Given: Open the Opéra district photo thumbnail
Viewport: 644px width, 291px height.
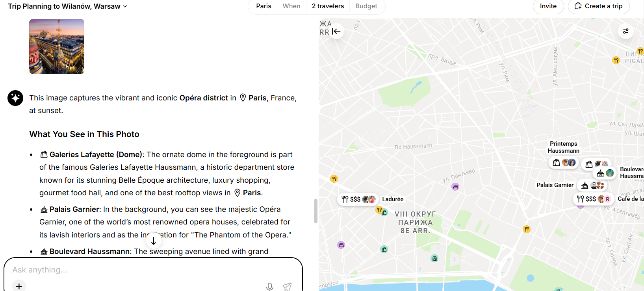Looking at the screenshot, I should [x=57, y=46].
